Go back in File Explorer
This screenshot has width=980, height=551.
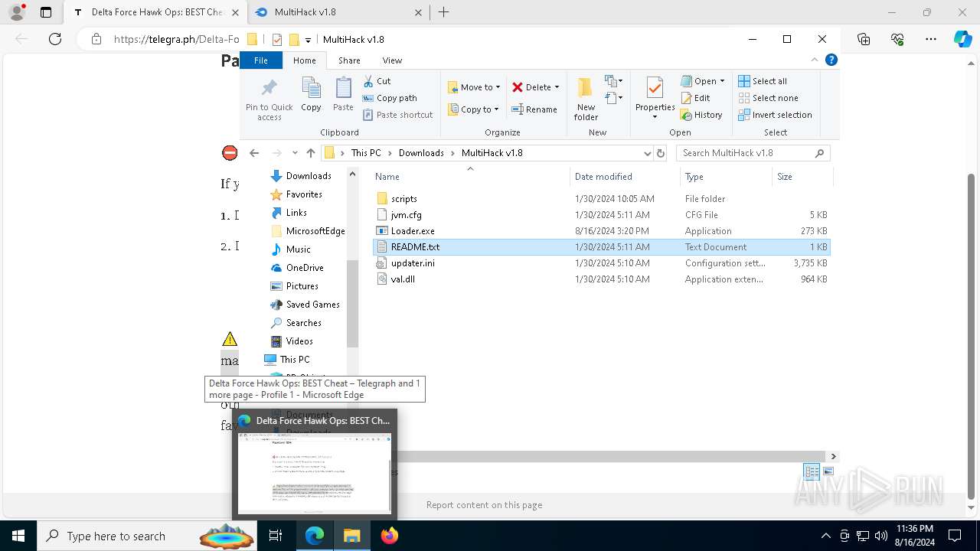(x=254, y=153)
